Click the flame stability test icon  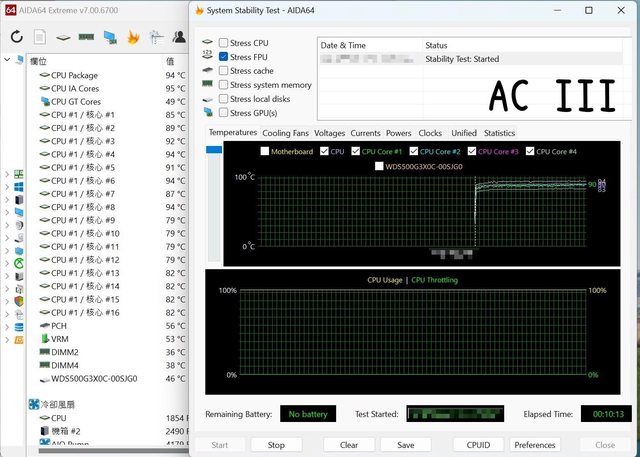[x=133, y=37]
